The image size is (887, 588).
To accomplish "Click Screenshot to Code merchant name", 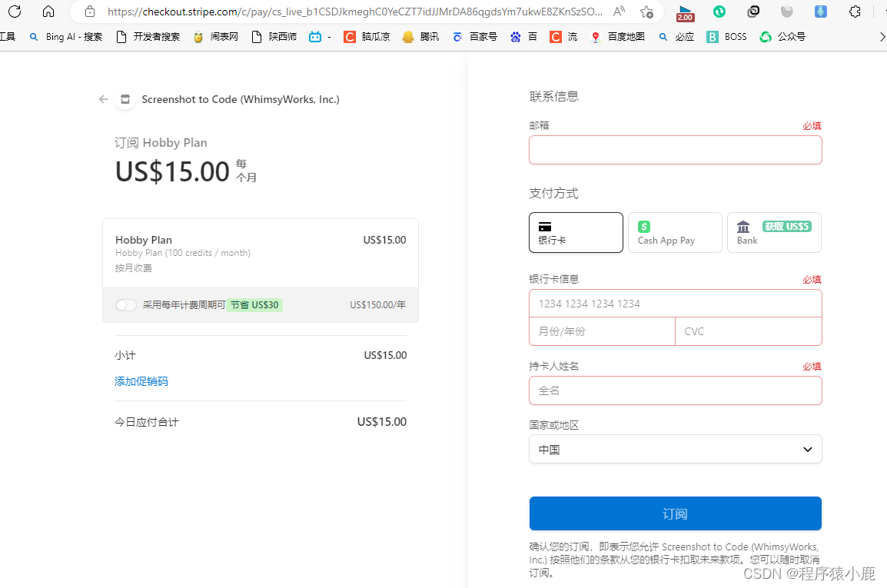I will (x=241, y=100).
